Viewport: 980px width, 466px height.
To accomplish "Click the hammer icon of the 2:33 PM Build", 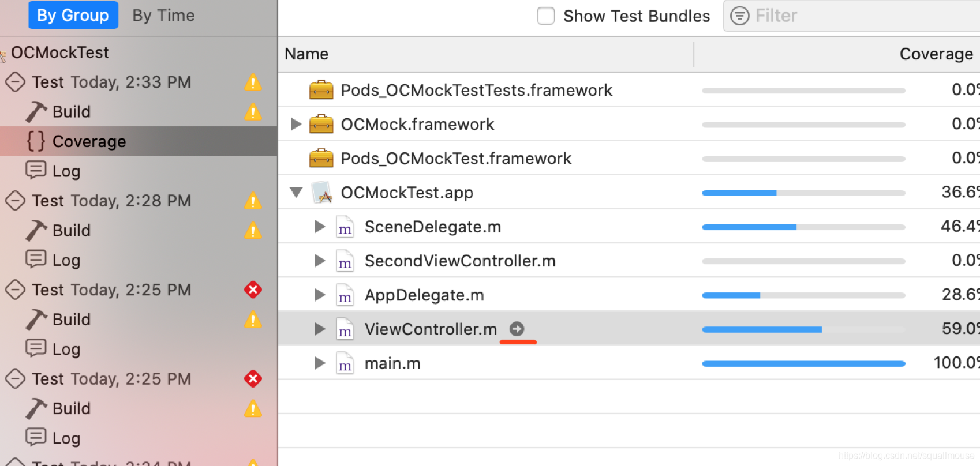I will 36,112.
